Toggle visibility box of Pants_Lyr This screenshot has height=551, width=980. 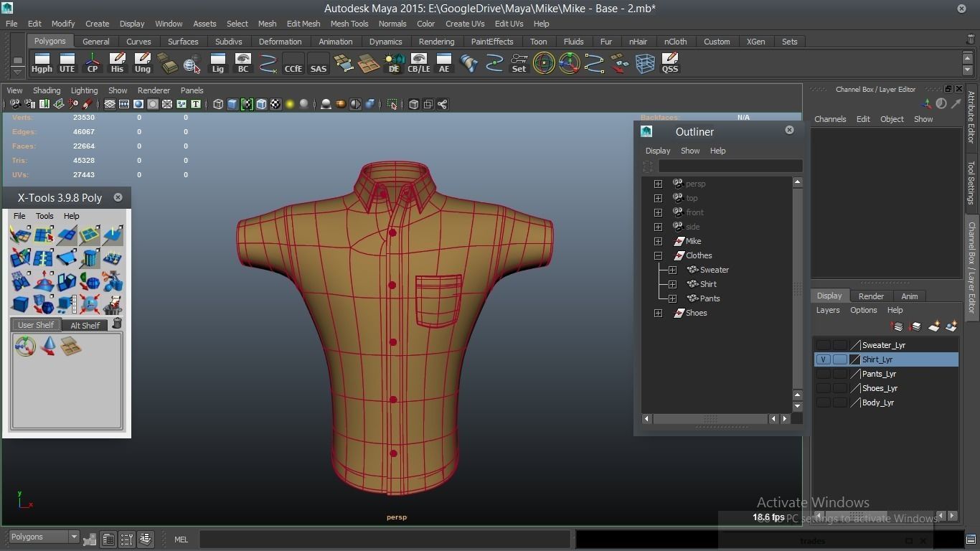click(824, 374)
